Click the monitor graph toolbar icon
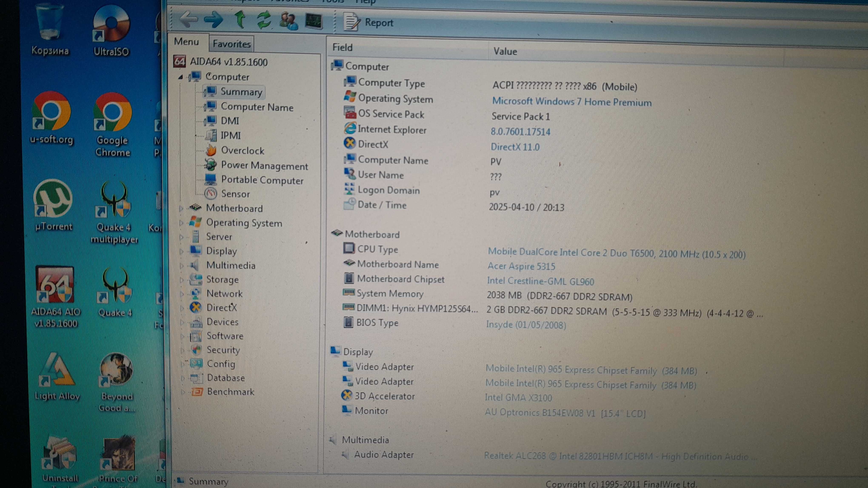 314,21
